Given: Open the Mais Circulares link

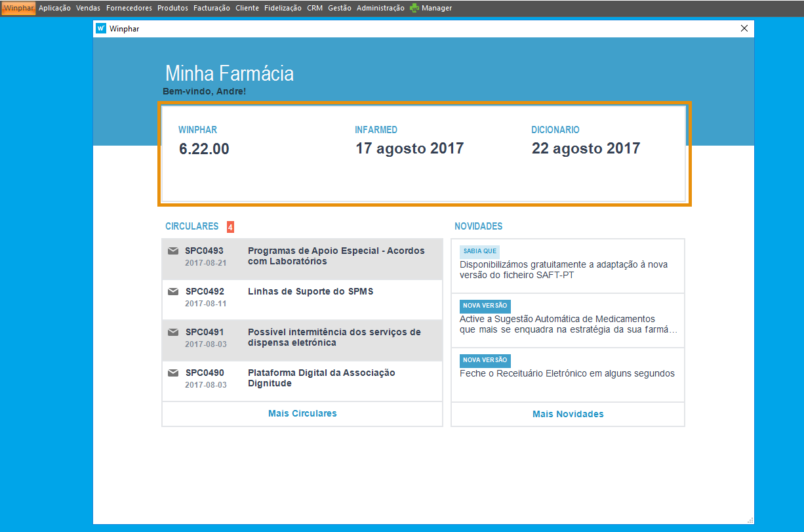Looking at the screenshot, I should pos(302,413).
